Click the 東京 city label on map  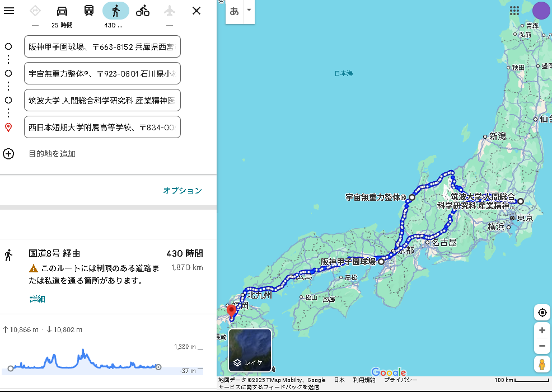pyautogui.click(x=525, y=218)
